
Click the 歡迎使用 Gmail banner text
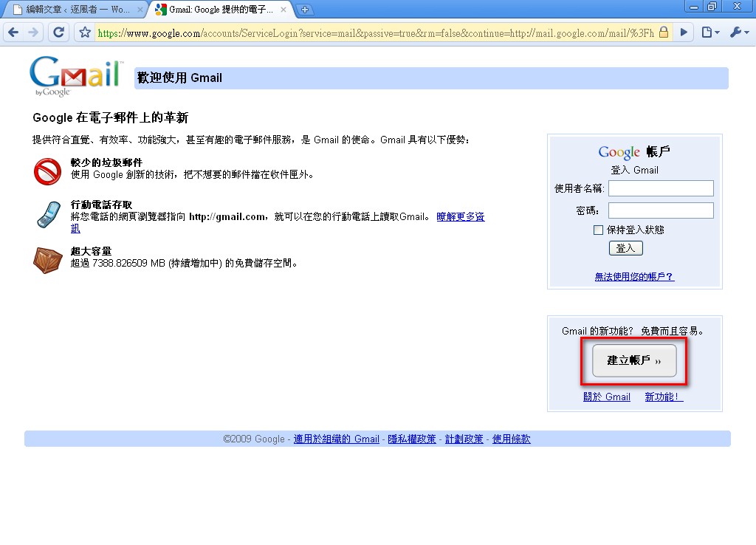click(180, 78)
